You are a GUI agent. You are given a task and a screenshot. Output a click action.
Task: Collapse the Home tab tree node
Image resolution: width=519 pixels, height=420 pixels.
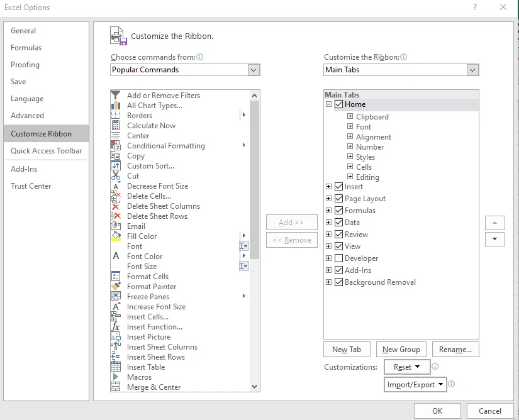click(x=328, y=104)
